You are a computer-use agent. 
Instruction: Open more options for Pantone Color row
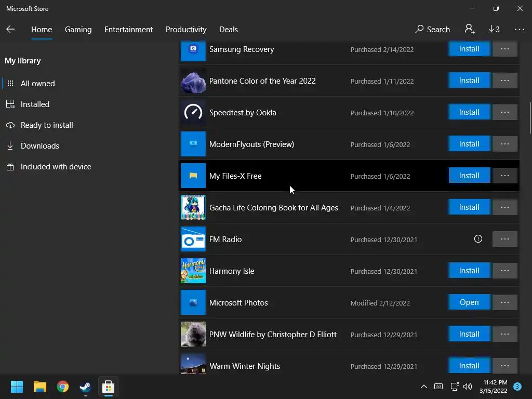505,81
